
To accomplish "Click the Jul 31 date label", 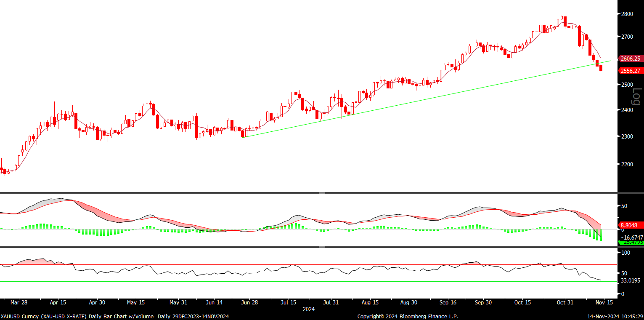I will tap(331, 303).
